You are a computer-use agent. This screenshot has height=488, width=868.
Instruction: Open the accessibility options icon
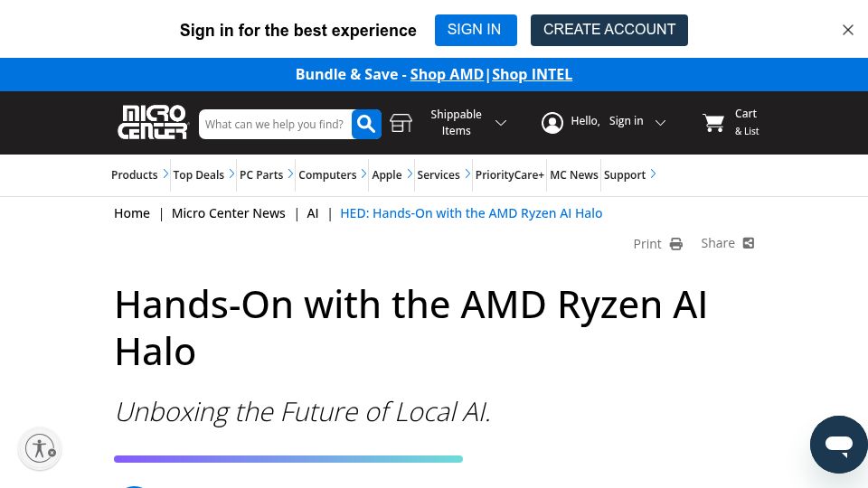pyautogui.click(x=40, y=448)
